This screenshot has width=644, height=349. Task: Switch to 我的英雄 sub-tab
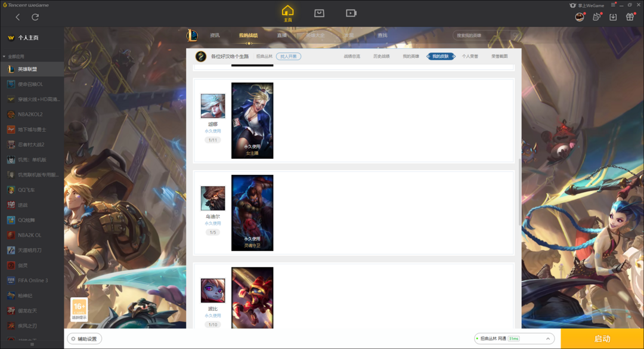(x=411, y=56)
